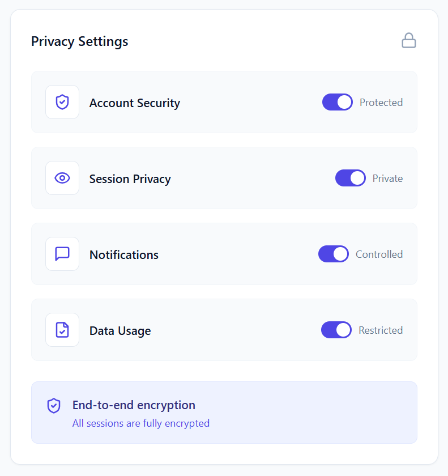Click the Session Privacy label

coord(130,179)
